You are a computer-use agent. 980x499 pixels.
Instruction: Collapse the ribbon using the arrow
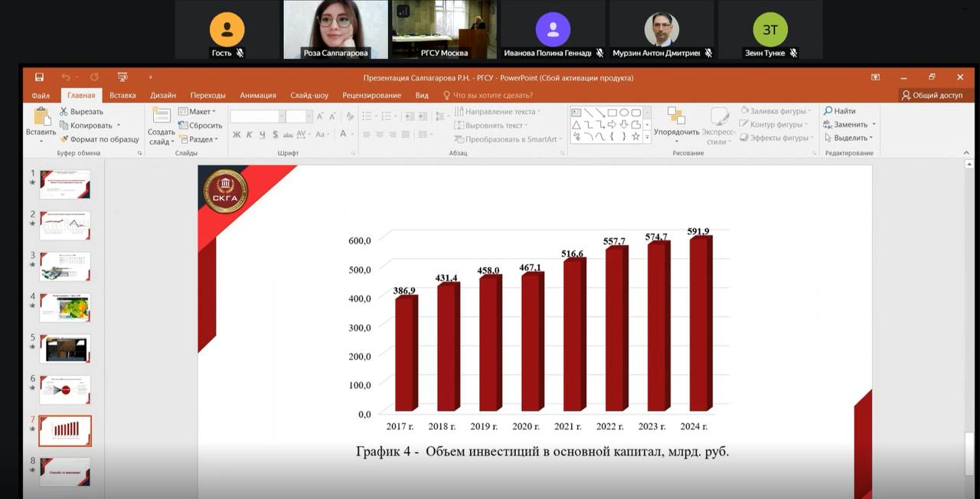(966, 153)
